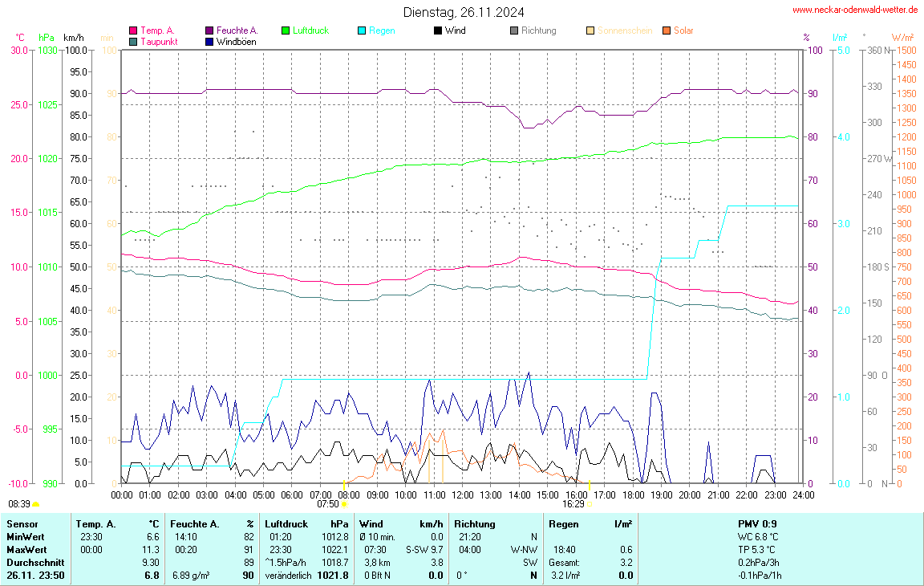This screenshot has width=924, height=586.
Task: Click the yellow icon beside 08:39
Action: pyautogui.click(x=36, y=504)
